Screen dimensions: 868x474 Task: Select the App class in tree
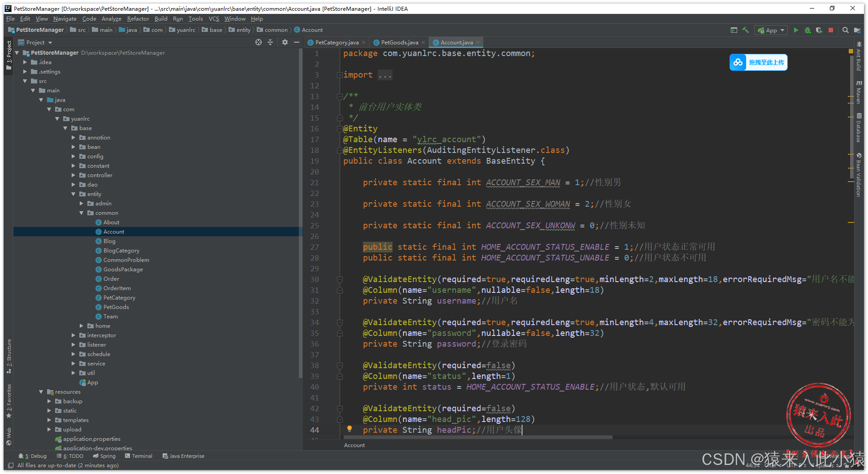[x=92, y=383]
